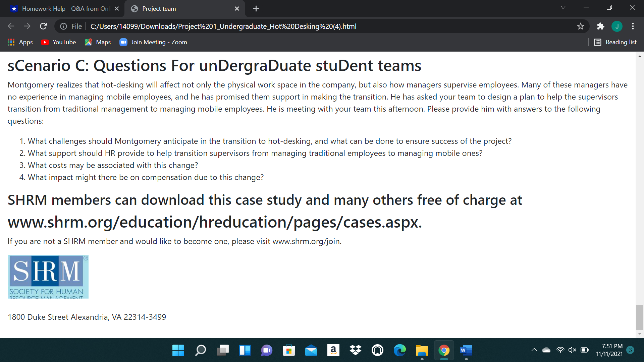Click the vertical scrollbar thumb
The image size is (644, 362).
point(640,317)
